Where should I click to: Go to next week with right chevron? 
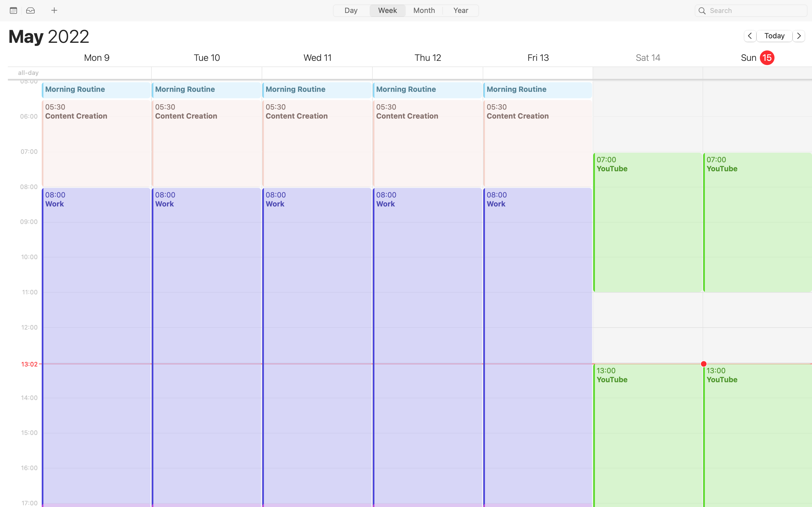coord(798,36)
